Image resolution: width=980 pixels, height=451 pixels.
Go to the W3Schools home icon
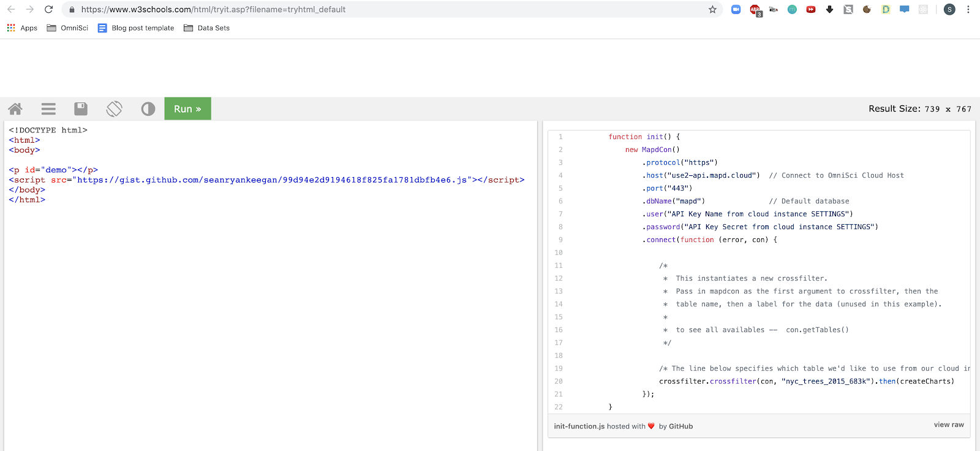click(x=15, y=109)
